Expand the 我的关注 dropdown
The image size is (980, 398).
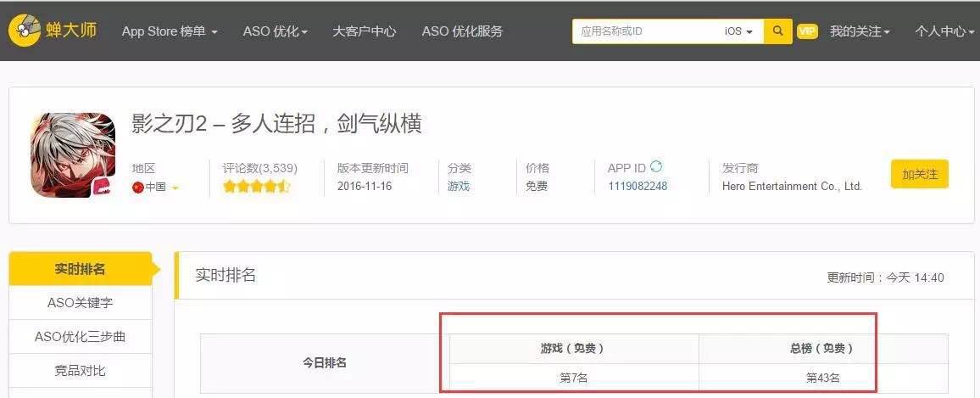tap(860, 31)
